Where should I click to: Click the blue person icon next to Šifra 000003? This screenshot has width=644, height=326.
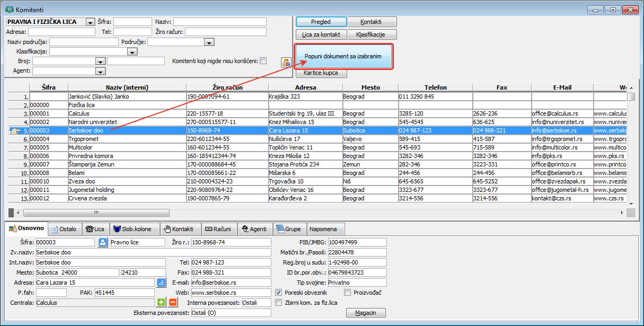point(103,242)
